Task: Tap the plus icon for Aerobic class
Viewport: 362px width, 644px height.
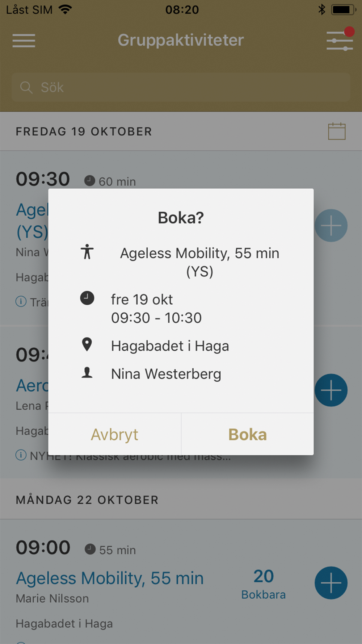Action: tap(331, 390)
